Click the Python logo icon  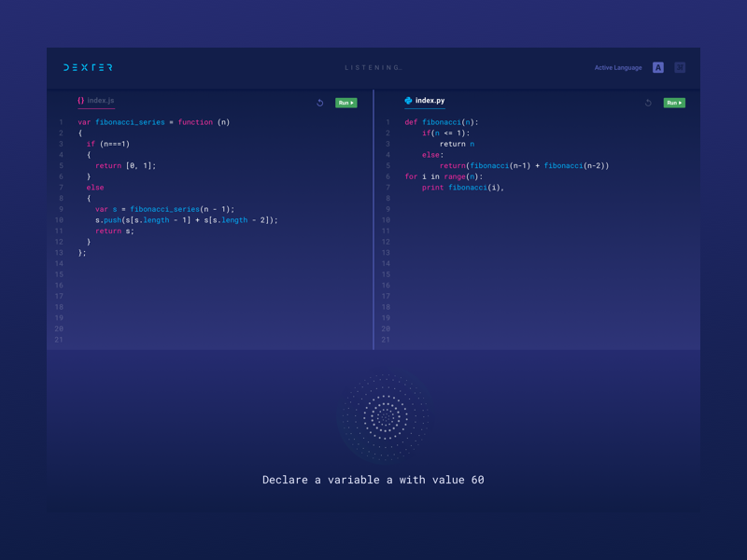[408, 102]
